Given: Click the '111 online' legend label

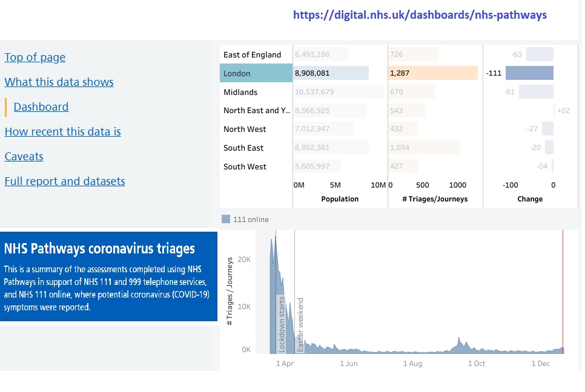Looking at the screenshot, I should pos(251,220).
